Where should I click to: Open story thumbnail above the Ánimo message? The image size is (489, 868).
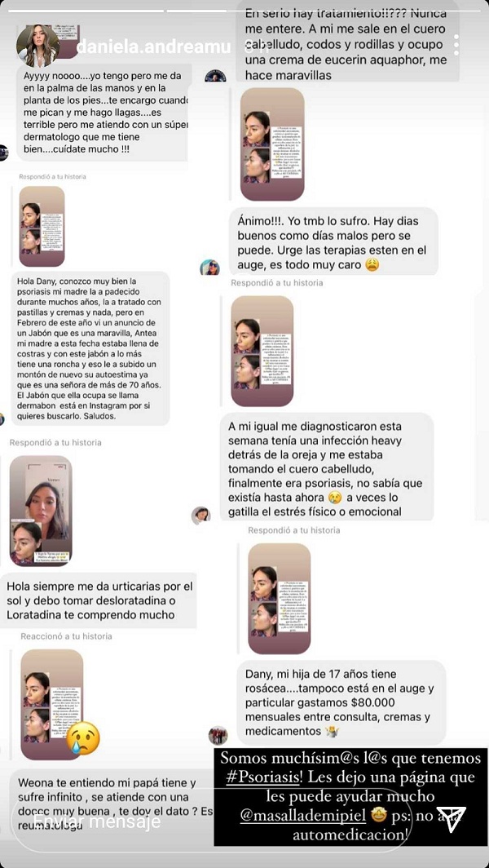[x=272, y=144]
